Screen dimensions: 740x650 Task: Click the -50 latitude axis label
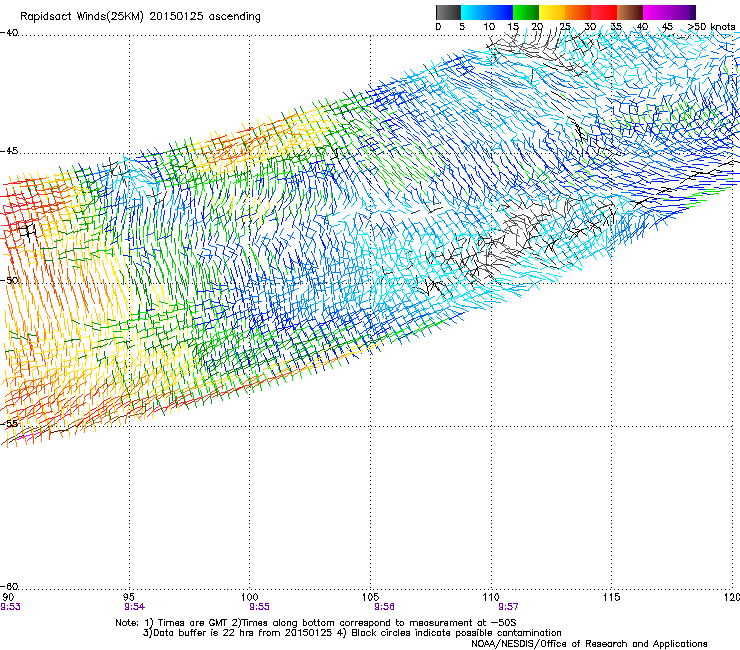9,280
